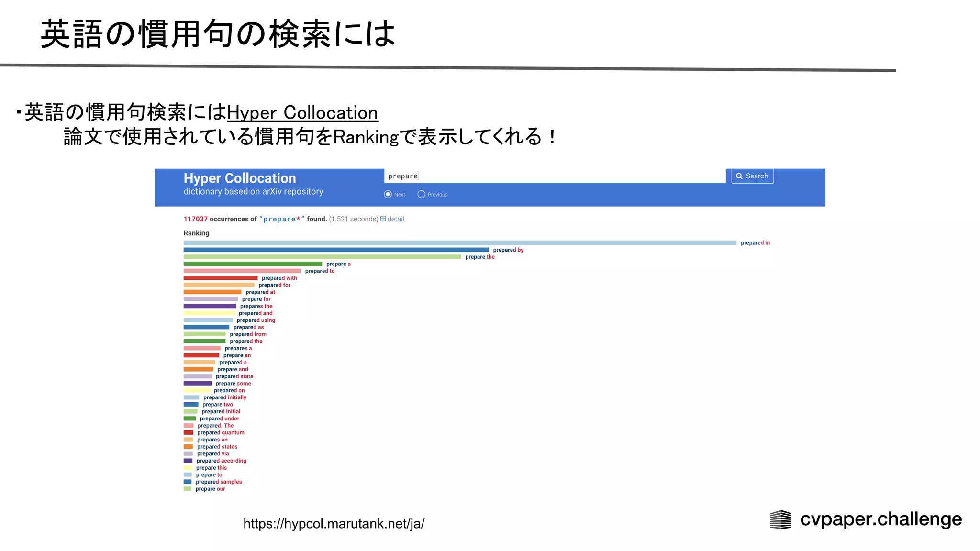
Task: Click the 'prepared. The' label
Action: pos(216,426)
